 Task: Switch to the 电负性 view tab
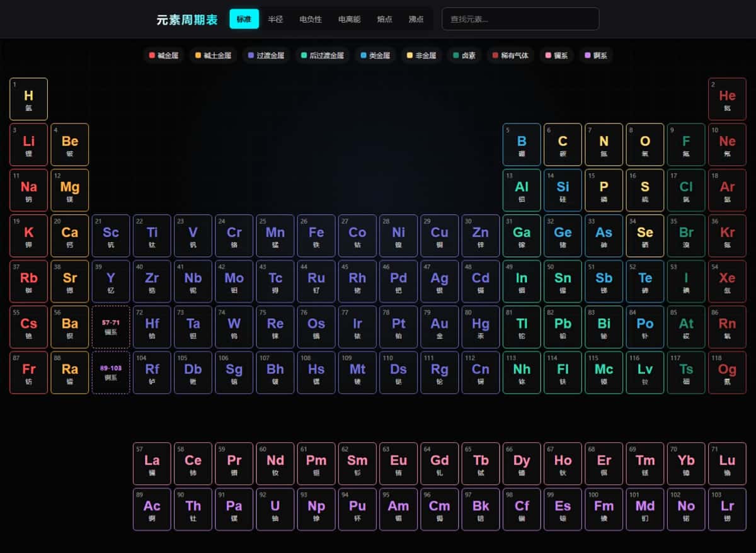click(x=311, y=19)
